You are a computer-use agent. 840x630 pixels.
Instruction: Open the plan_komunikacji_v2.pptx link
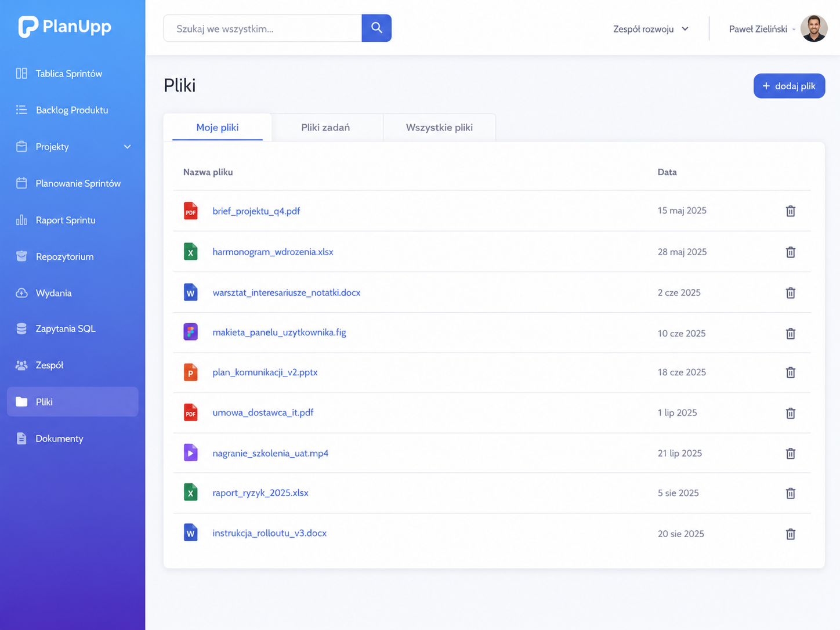pos(265,372)
